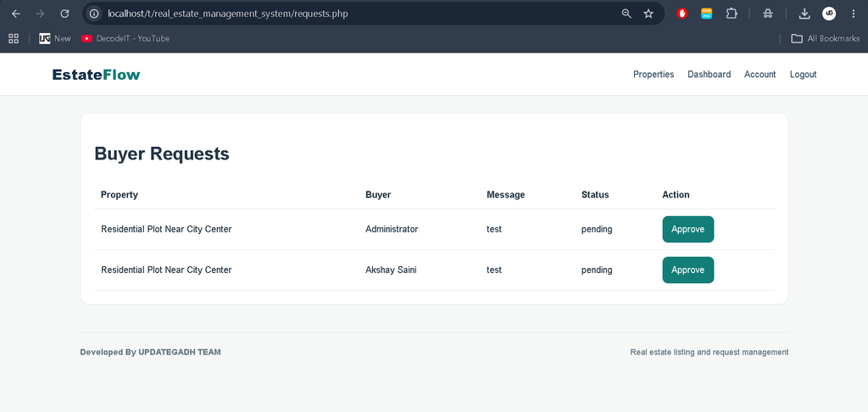Click the Administrator buyer name
This screenshot has width=868, height=412.
coord(392,229)
